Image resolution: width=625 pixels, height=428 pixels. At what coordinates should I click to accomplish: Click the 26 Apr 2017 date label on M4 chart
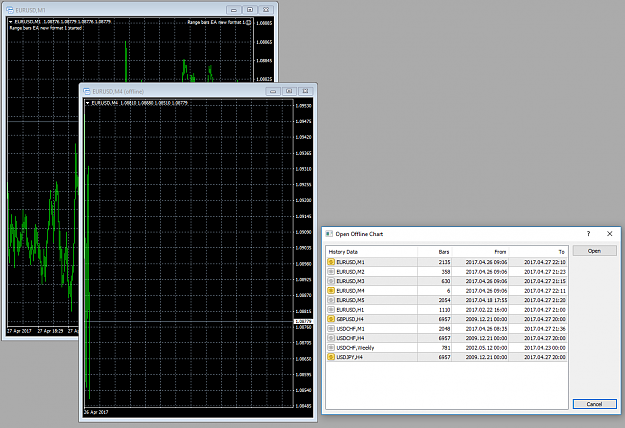click(x=96, y=412)
